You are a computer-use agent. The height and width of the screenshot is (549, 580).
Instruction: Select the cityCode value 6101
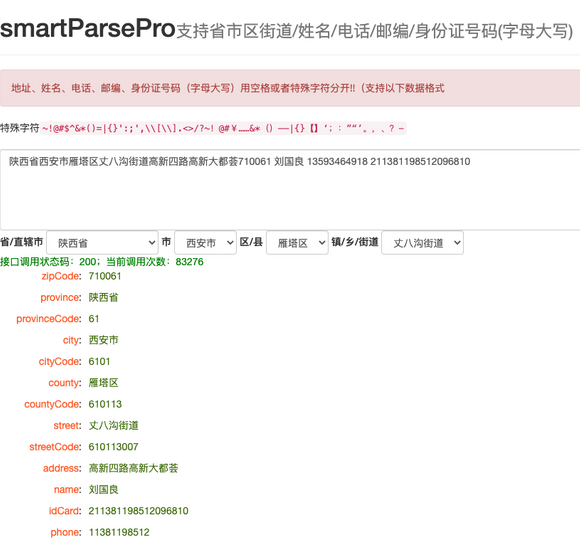pos(99,361)
